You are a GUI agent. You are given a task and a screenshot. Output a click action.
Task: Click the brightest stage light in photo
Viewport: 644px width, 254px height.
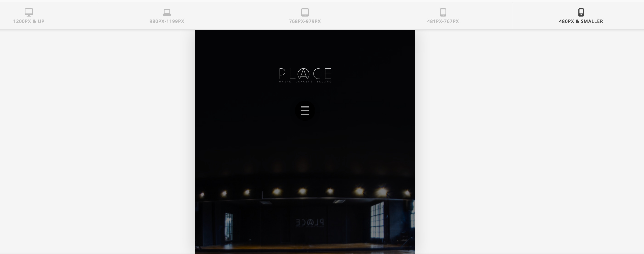[382, 192]
